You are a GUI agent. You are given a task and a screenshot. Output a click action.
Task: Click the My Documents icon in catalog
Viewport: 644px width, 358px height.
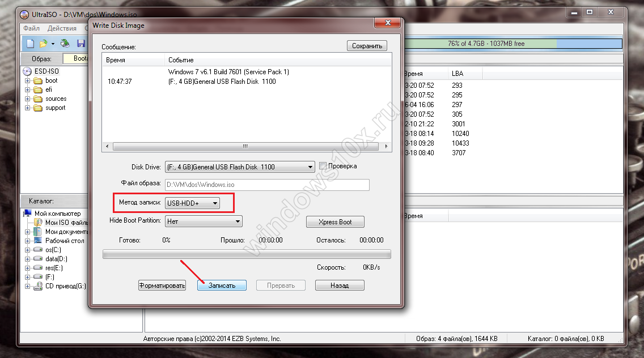click(38, 232)
